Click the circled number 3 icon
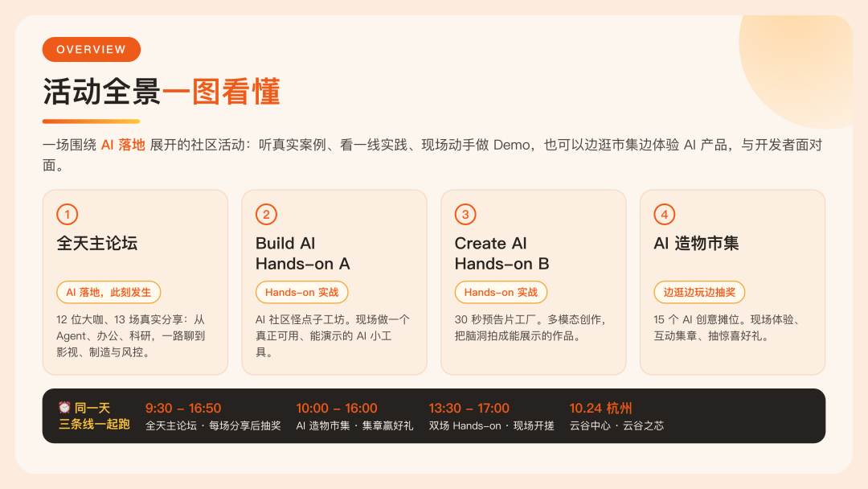The image size is (868, 489). (465, 214)
